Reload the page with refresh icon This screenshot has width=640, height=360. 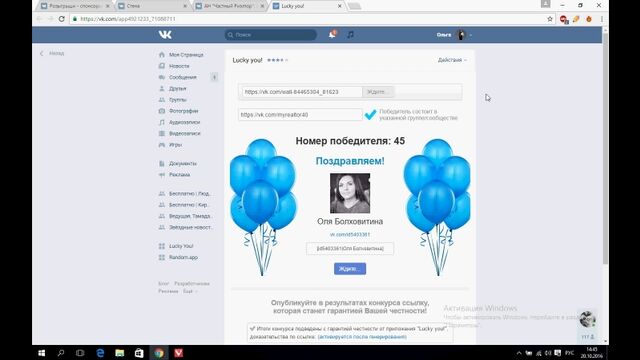tap(62, 19)
